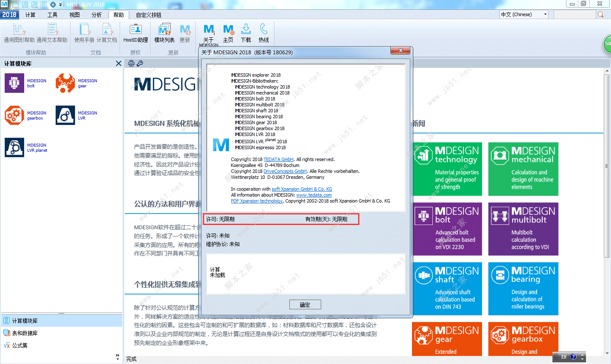
Task: Click the 下载 download icon
Action: 246,33
